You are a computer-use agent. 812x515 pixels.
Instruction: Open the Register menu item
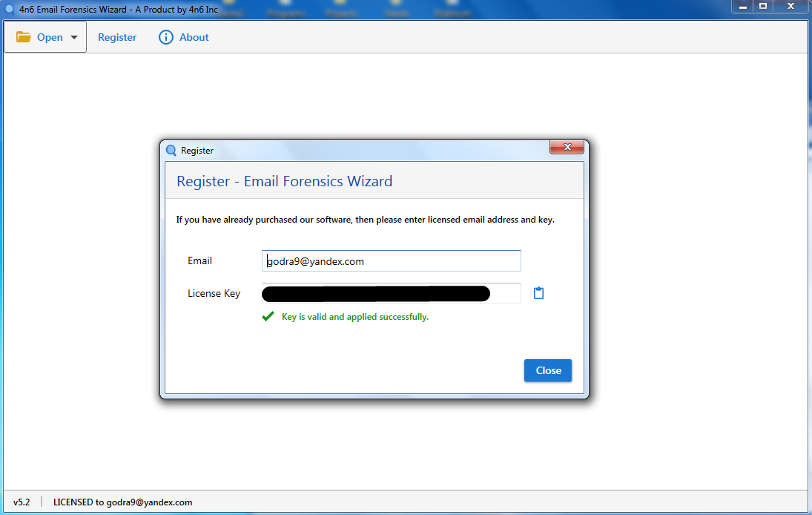click(x=117, y=37)
